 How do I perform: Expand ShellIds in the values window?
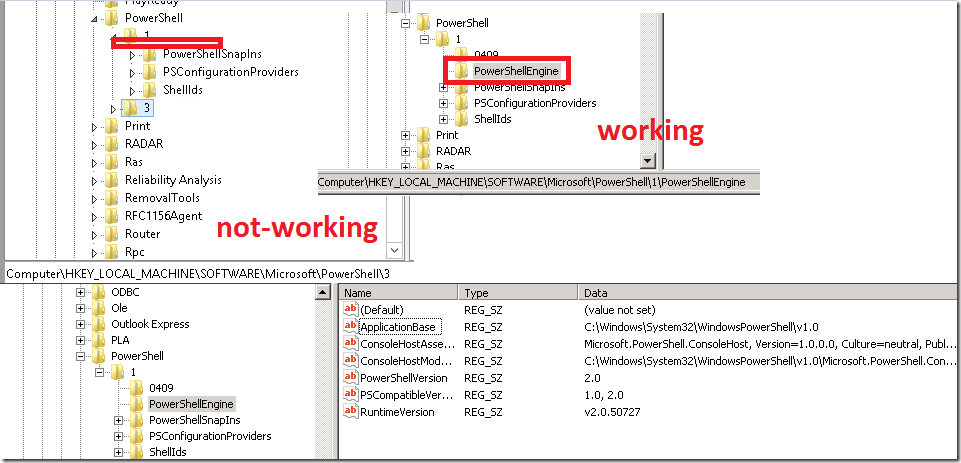pyautogui.click(x=118, y=452)
